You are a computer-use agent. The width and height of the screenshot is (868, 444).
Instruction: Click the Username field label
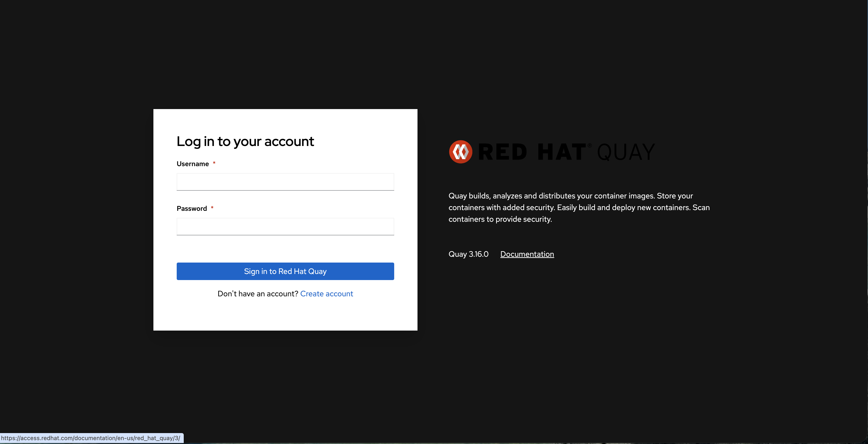coord(192,164)
